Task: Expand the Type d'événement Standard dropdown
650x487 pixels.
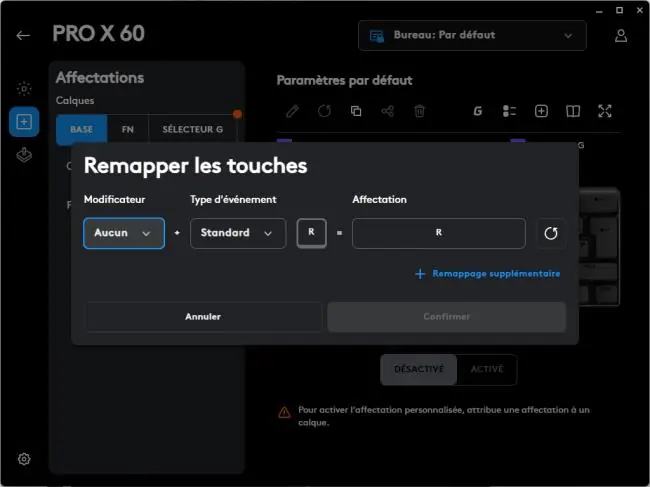Action: [238, 233]
